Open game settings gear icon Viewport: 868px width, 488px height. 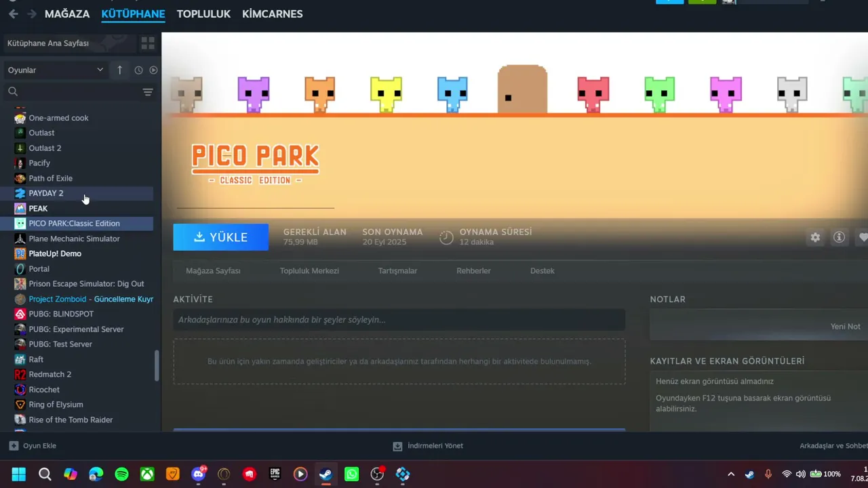coord(815,237)
